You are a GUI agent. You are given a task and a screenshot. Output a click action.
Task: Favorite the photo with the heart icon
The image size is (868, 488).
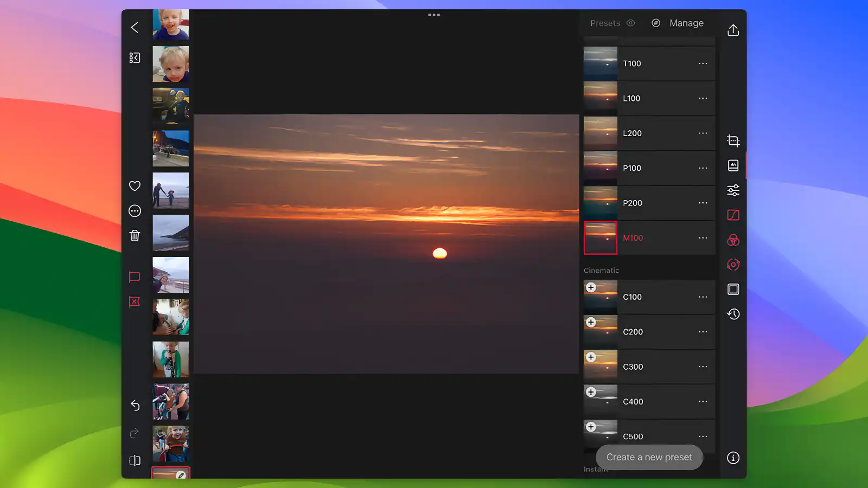tap(134, 186)
